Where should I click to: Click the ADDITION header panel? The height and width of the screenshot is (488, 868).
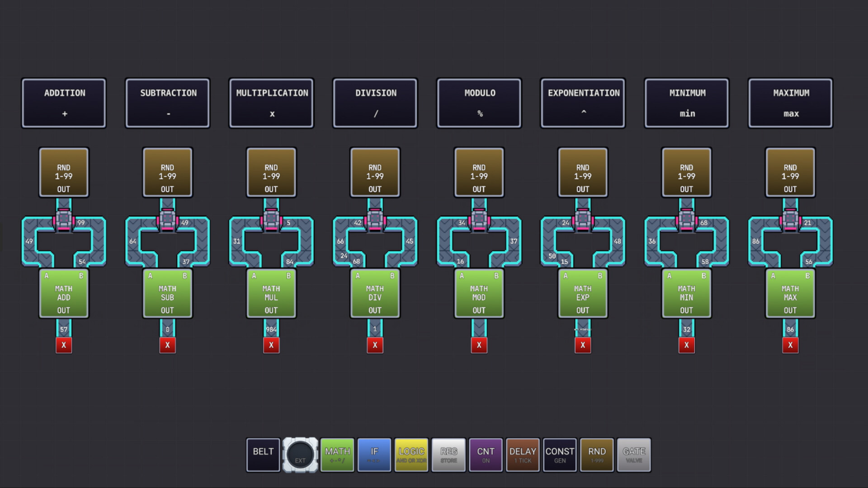[x=63, y=103]
